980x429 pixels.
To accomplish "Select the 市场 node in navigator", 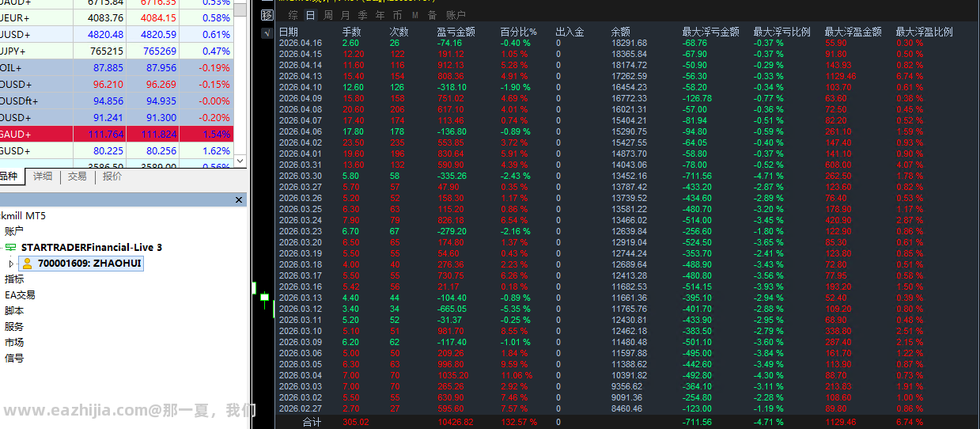I will [14, 342].
